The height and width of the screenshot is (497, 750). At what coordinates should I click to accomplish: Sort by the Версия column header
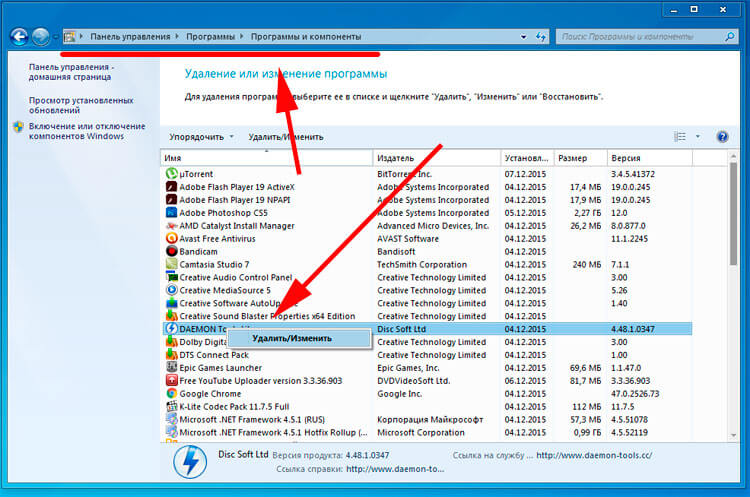tap(649, 158)
